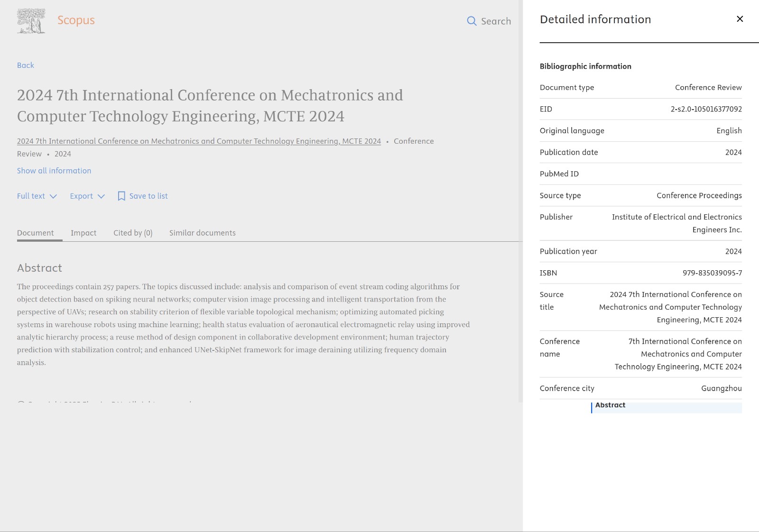Open the Cited by (0) tab
This screenshot has height=532, width=759.
coord(133,233)
